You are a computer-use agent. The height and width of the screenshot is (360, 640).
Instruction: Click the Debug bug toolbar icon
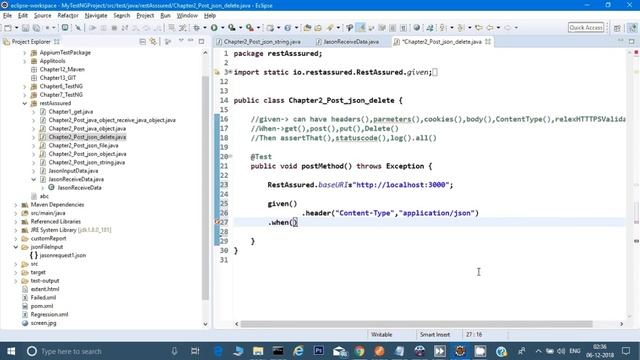197,28
